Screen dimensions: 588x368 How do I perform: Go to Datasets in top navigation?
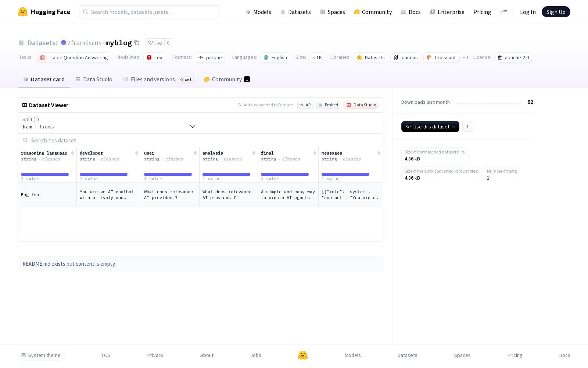tap(295, 12)
